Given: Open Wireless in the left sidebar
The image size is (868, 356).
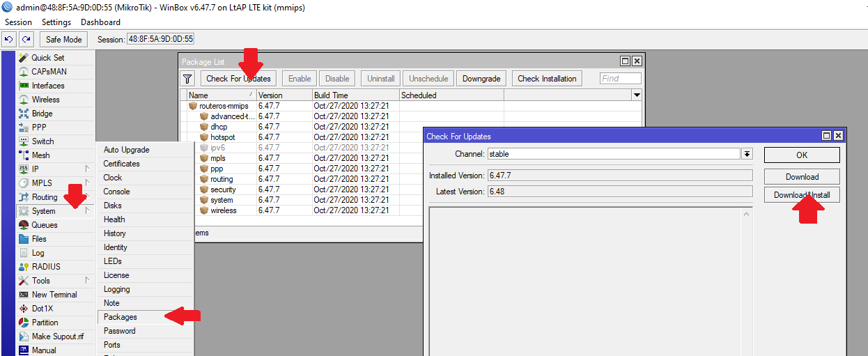Looking at the screenshot, I should click(46, 100).
